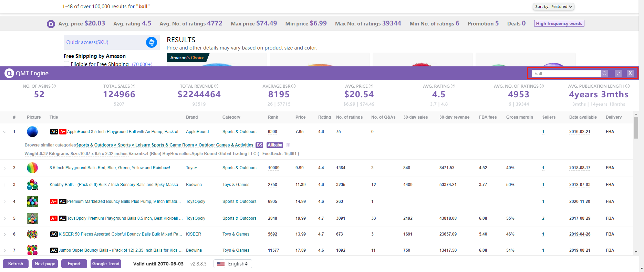Open High frequency words link

click(x=559, y=23)
